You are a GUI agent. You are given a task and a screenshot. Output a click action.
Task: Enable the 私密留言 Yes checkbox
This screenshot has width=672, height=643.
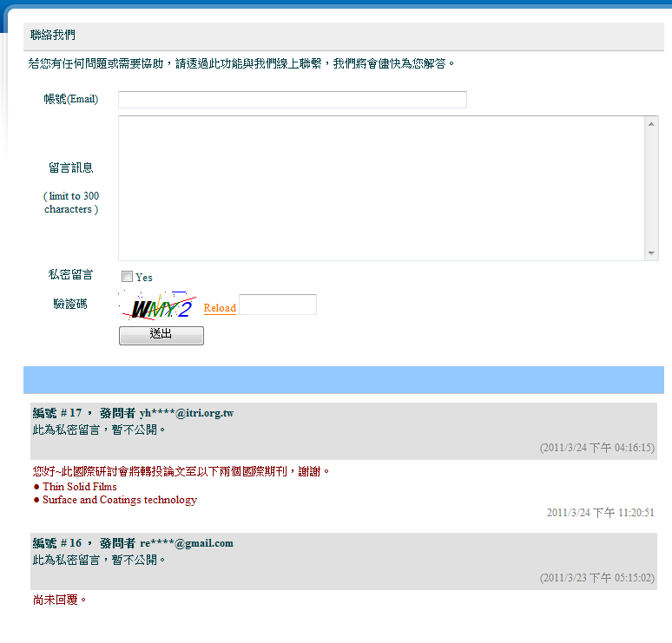coord(127,277)
